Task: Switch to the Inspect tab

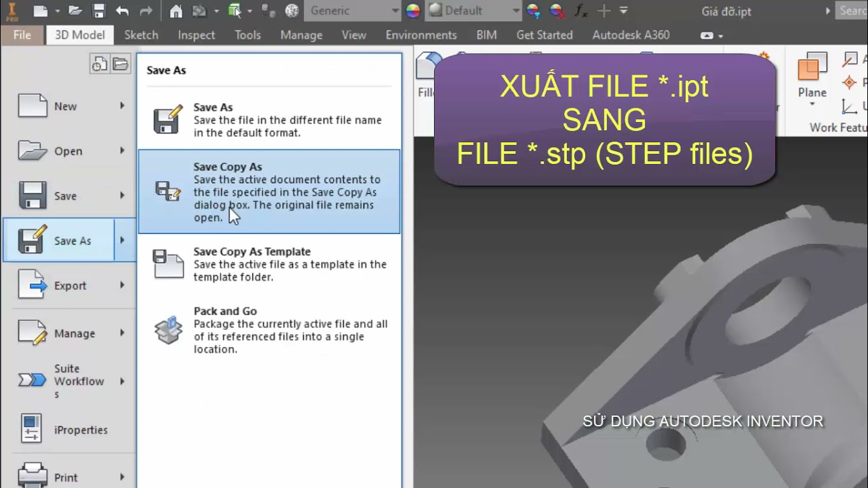Action: coord(197,35)
